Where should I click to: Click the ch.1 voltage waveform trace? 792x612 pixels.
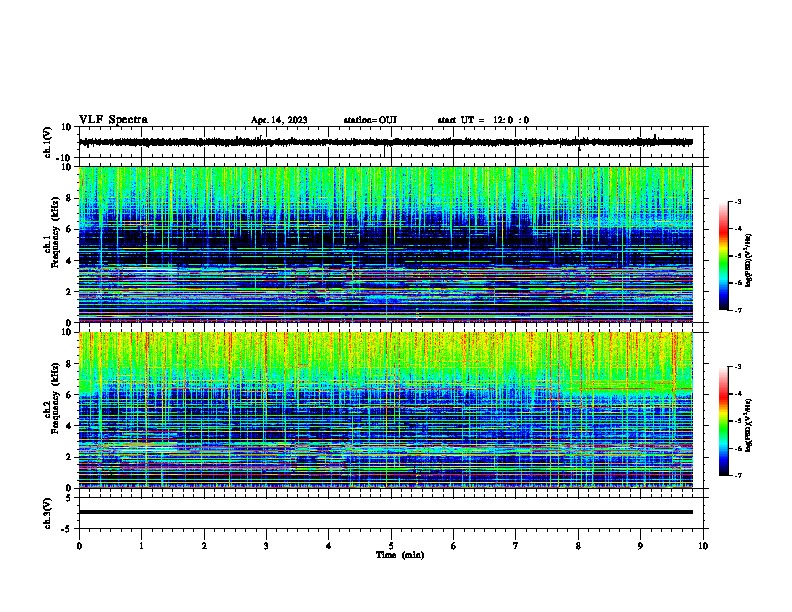(385, 142)
